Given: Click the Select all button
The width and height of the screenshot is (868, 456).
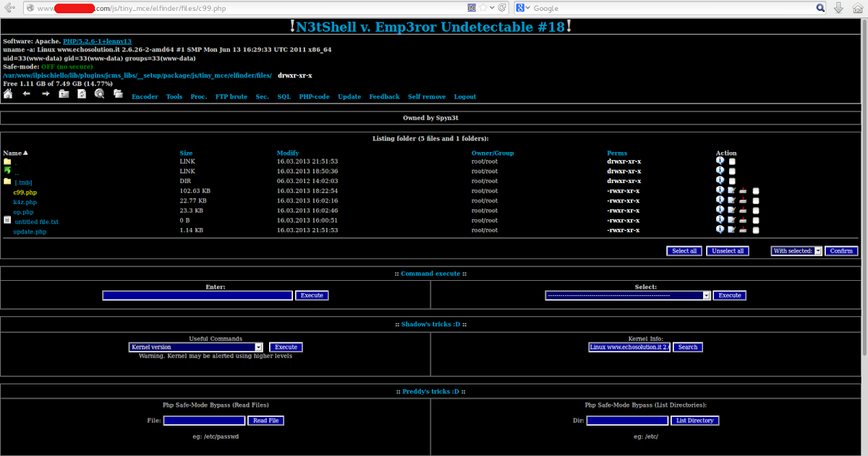Looking at the screenshot, I should point(684,250).
